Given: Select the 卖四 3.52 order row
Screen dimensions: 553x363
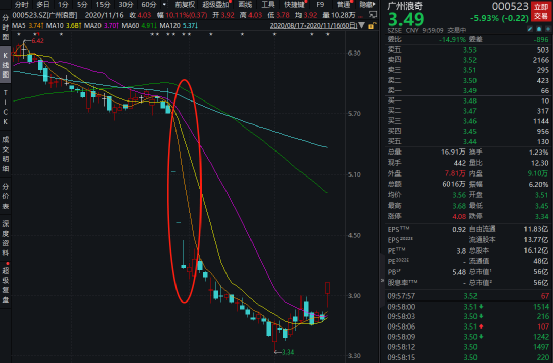Looking at the screenshot, I should click(468, 60).
